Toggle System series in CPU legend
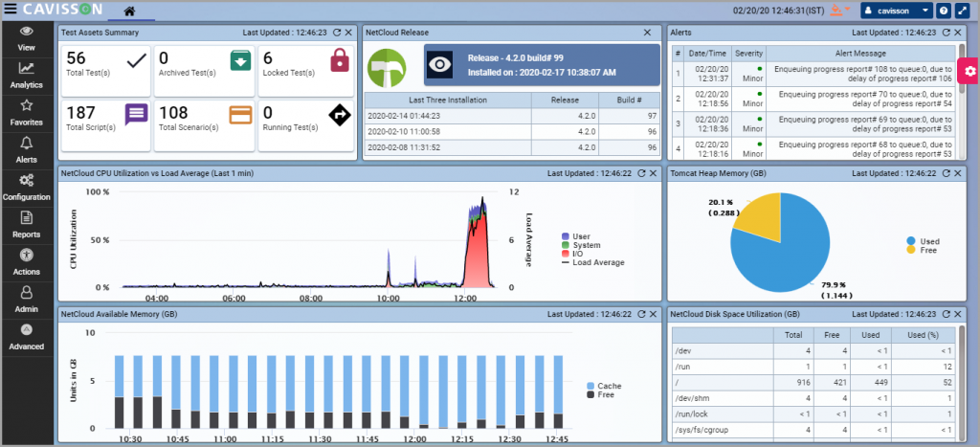This screenshot has width=980, height=447. [580, 245]
